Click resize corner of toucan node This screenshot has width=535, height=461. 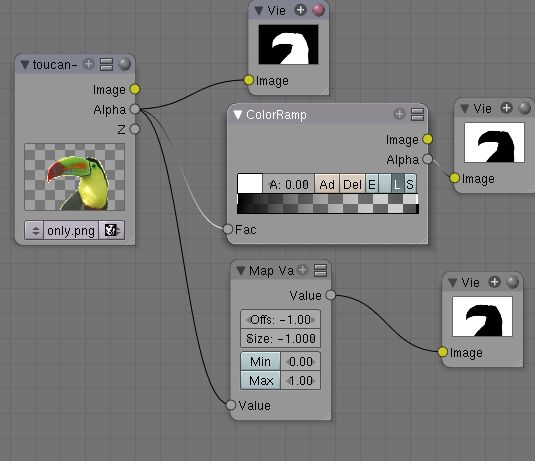[130, 241]
